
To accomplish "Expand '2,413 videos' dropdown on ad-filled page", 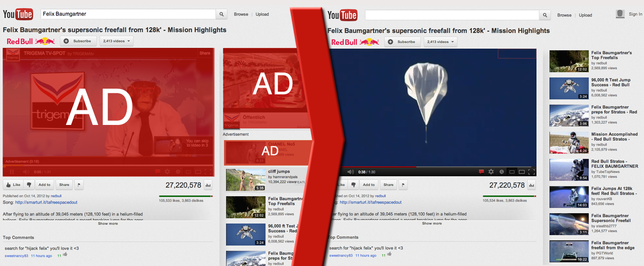I will [117, 41].
